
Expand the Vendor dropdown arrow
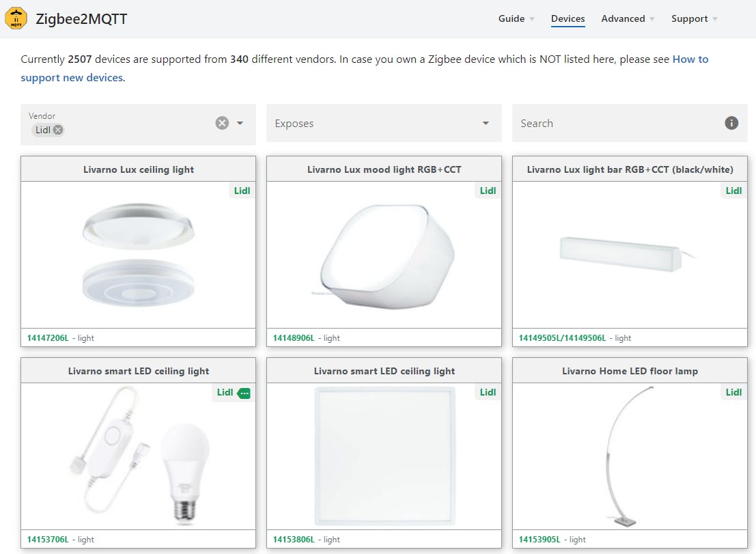coord(240,123)
